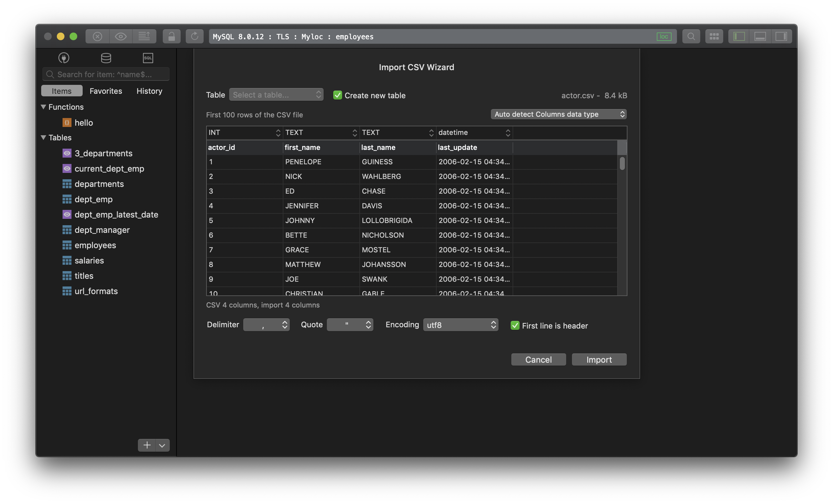Click the database icon in sidebar
833x504 pixels.
coord(105,58)
